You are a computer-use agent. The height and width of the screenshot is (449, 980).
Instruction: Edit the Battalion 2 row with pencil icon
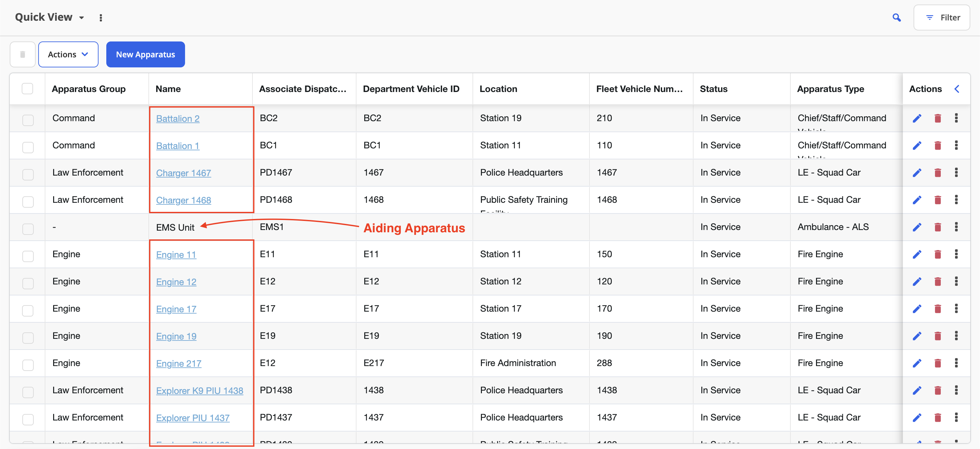pos(917,118)
